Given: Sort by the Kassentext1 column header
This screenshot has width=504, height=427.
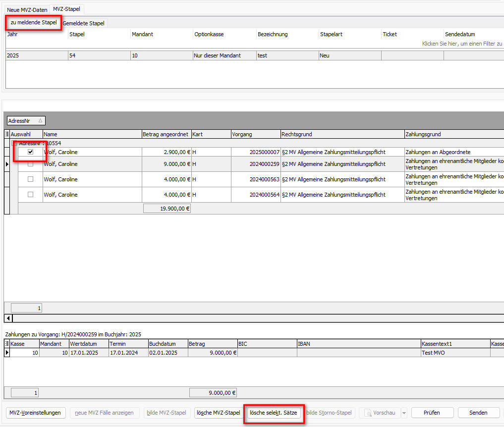Looking at the screenshot, I should coord(455,344).
